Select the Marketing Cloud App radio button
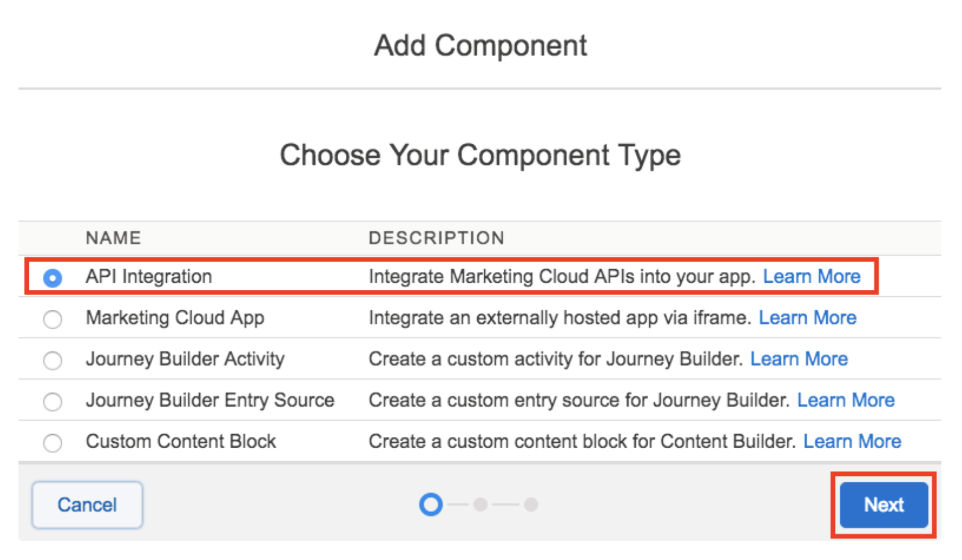This screenshot has width=962, height=560. (53, 319)
